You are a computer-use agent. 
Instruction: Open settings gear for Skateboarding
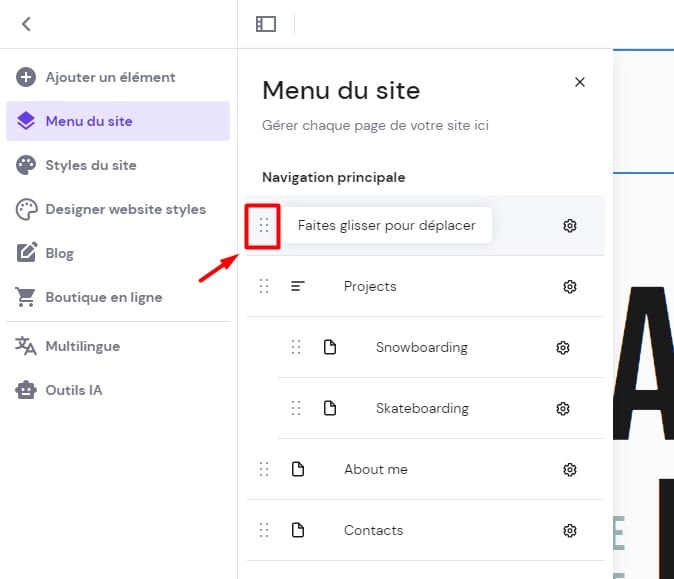(x=563, y=408)
